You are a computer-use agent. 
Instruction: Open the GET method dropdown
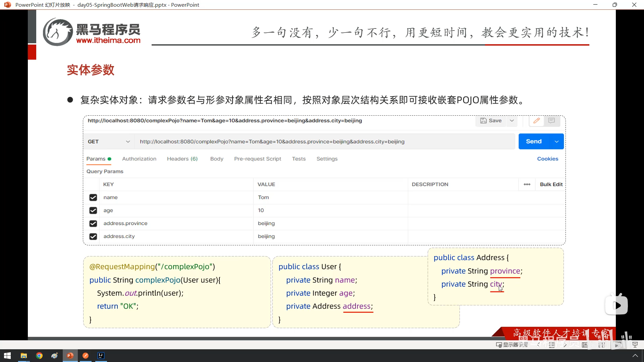pyautogui.click(x=109, y=141)
